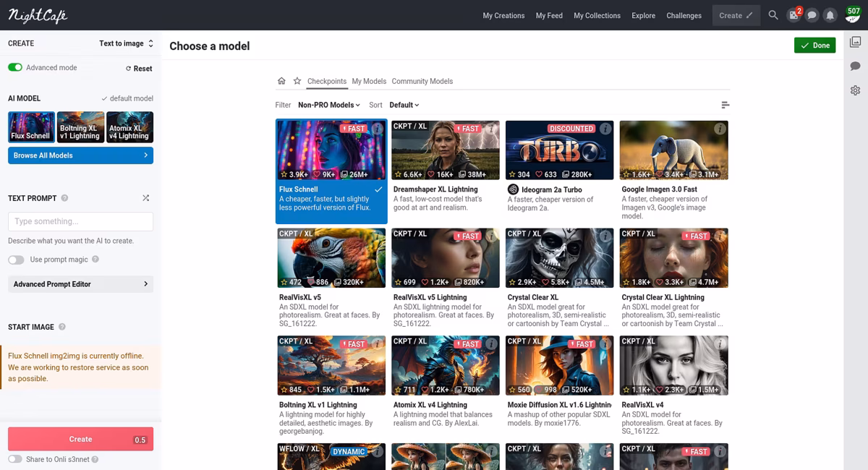Viewport: 868px width, 470px height.
Task: Open the Non-PRO Models filter dropdown
Action: 329,105
